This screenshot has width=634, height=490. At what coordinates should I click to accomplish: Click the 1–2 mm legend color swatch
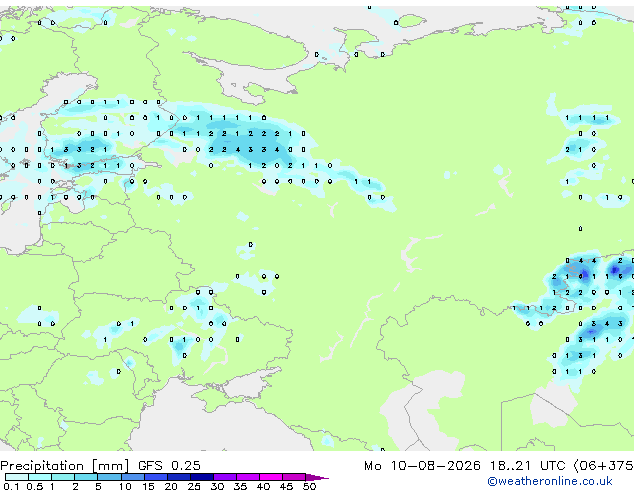(x=63, y=477)
